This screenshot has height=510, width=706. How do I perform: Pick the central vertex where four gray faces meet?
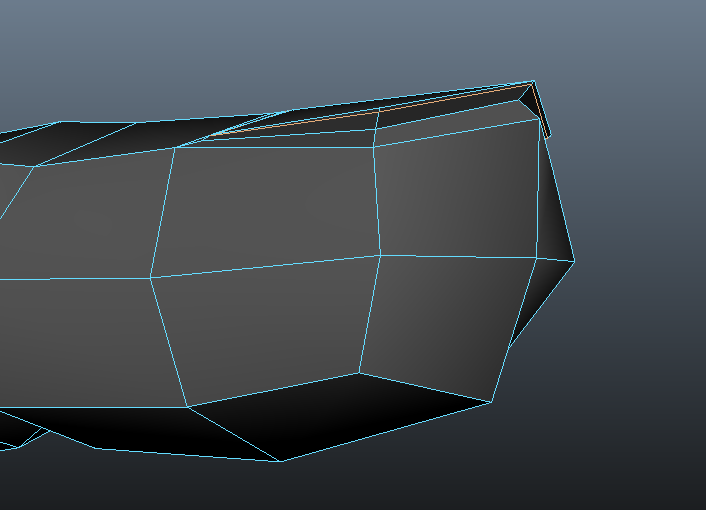380,254
